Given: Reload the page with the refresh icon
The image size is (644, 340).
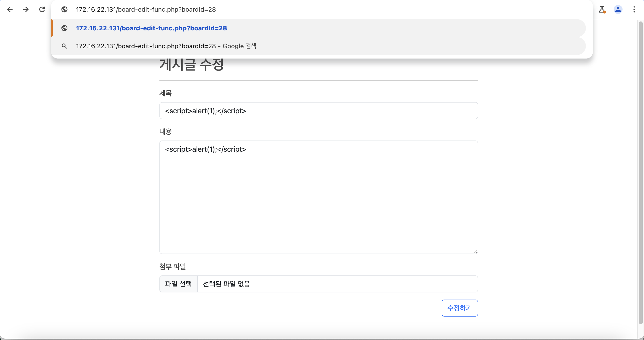Looking at the screenshot, I should click(42, 9).
